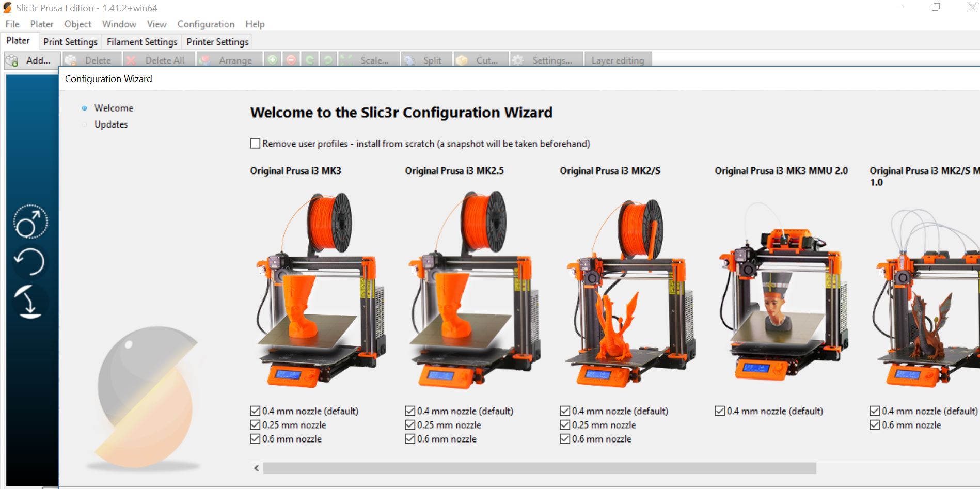This screenshot has width=980, height=489.
Task: Open the Window menu
Action: 119,24
